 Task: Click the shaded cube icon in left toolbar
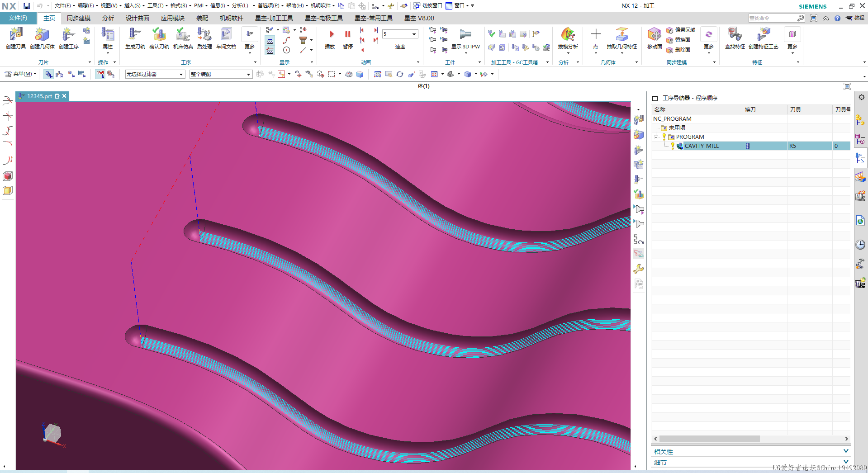pos(8,176)
